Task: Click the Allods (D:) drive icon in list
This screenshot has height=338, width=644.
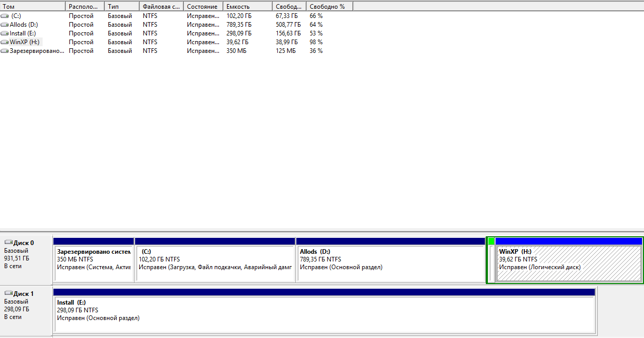Action: pos(5,25)
